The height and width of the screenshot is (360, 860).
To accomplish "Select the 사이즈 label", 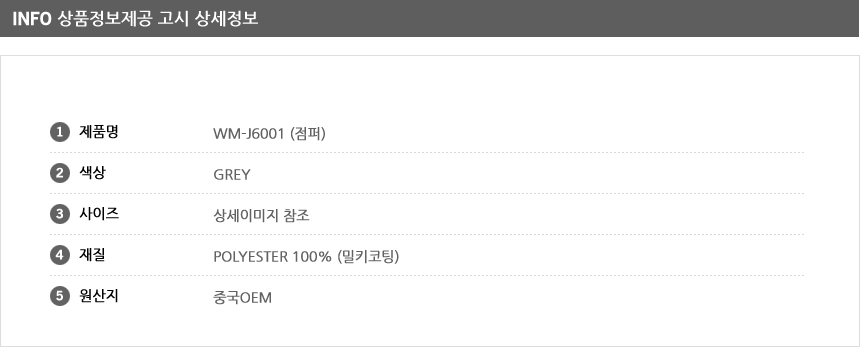I will pyautogui.click(x=99, y=214).
